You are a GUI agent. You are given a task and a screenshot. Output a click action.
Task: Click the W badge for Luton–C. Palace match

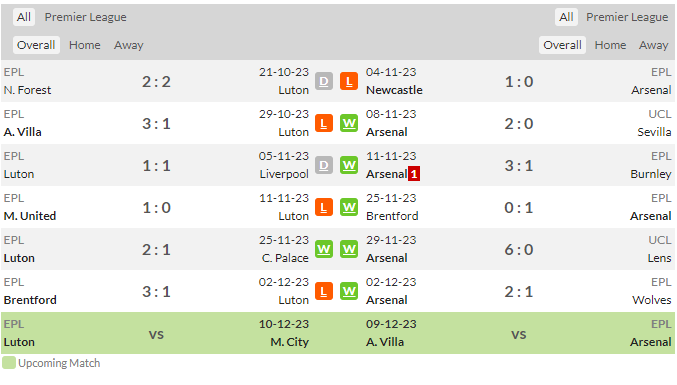click(x=324, y=249)
